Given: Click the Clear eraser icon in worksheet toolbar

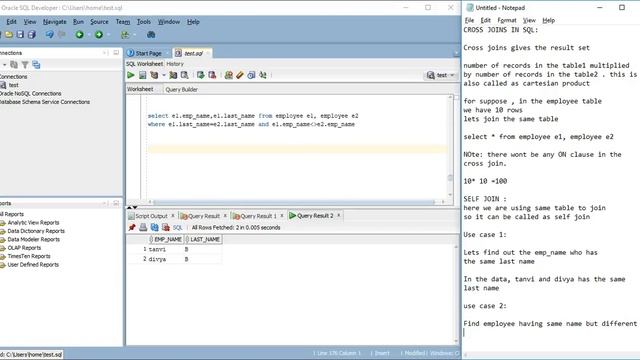Looking at the screenshot, I should coord(240,75).
